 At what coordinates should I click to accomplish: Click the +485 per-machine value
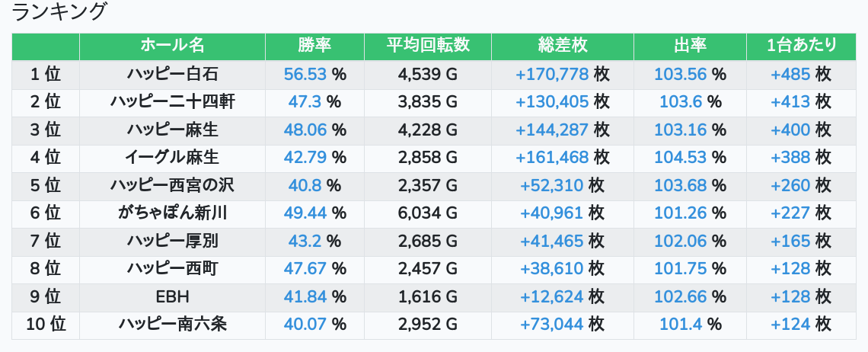point(790,75)
